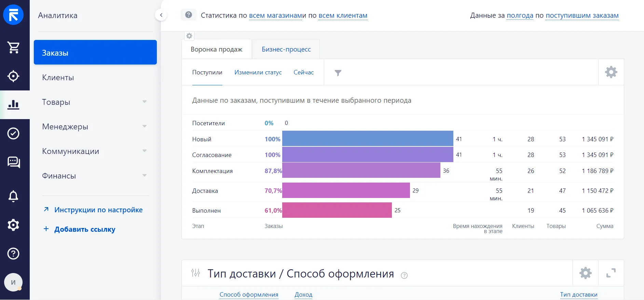Screen dimensions: 644x300
Task: Open the funnel filter icon
Action: (338, 73)
